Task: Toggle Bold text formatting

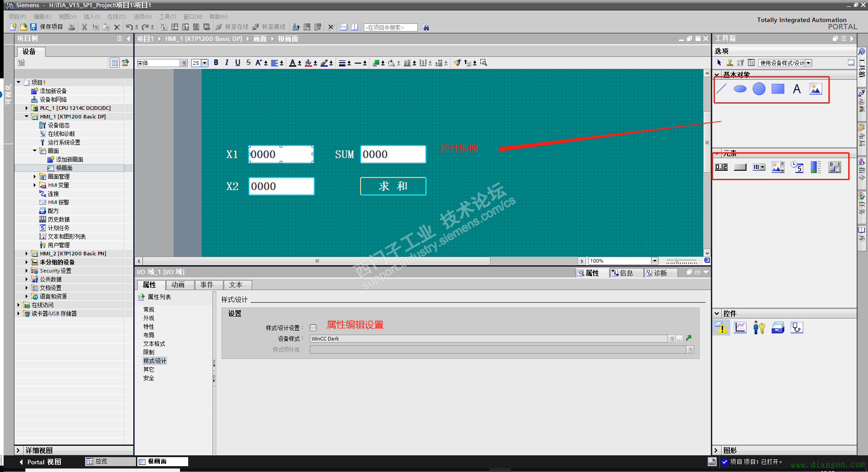Action: (x=216, y=63)
